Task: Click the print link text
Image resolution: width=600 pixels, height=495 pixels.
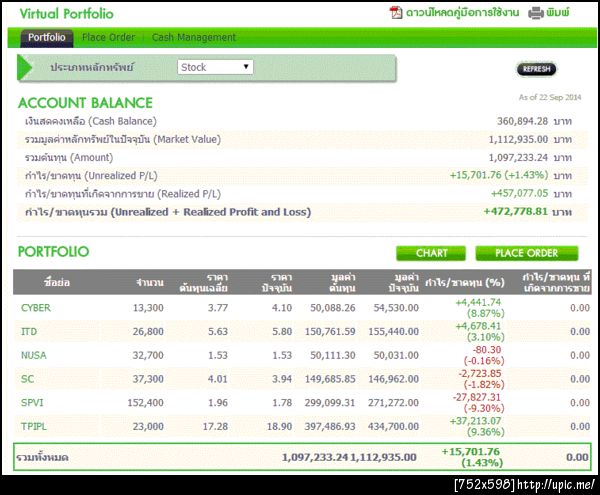Action: click(558, 13)
